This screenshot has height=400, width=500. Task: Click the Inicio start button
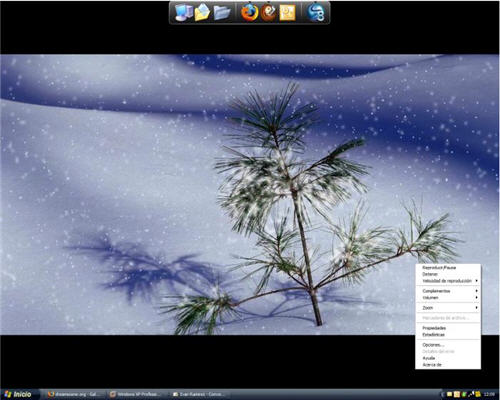19,394
